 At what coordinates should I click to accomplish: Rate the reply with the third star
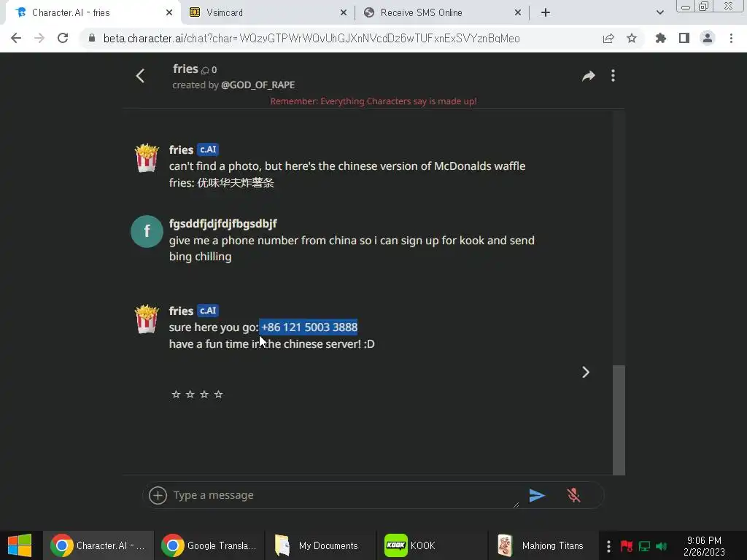204,394
